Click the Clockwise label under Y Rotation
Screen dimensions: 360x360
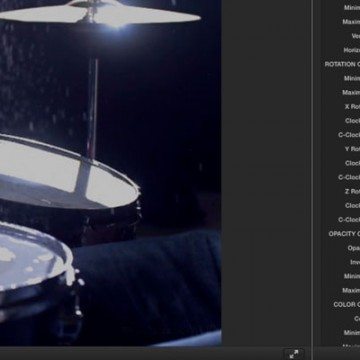[352, 163]
